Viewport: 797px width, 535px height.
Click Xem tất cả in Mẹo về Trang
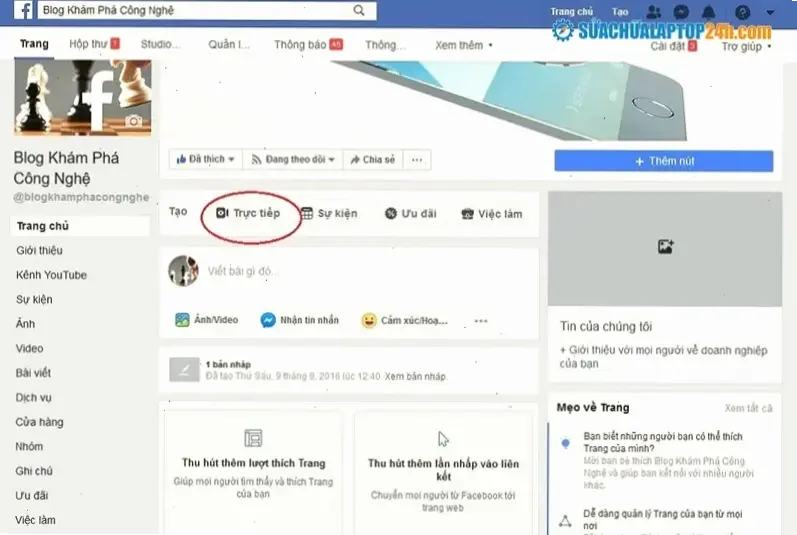pos(748,408)
